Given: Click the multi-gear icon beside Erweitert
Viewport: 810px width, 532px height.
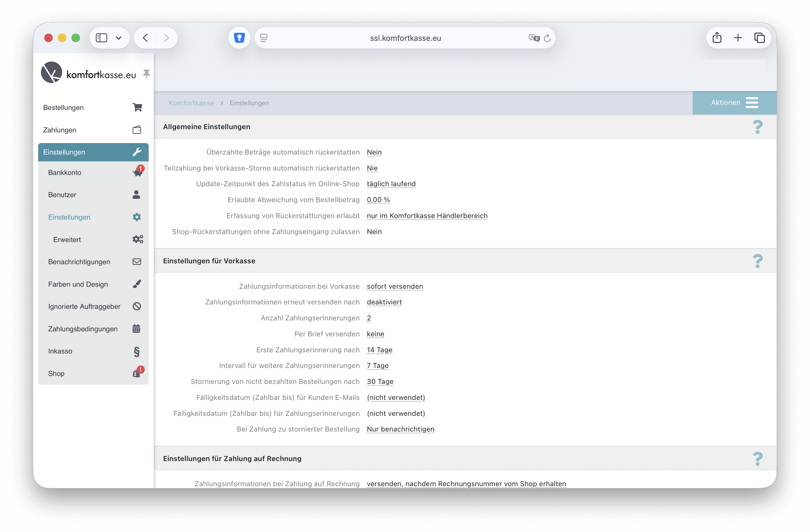Looking at the screenshot, I should (137, 239).
